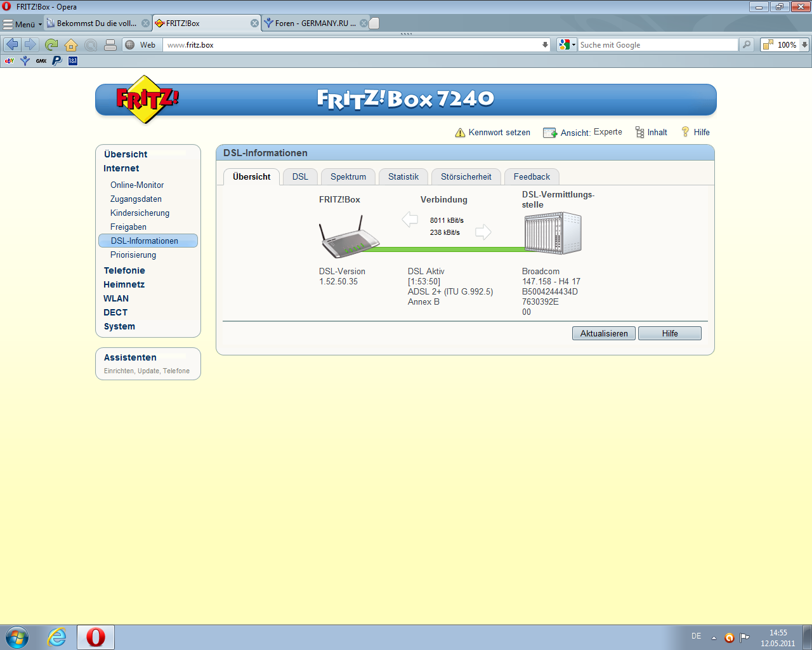Click the FRITZ!Box router image
Viewport: 812px width, 650px height.
(x=348, y=236)
